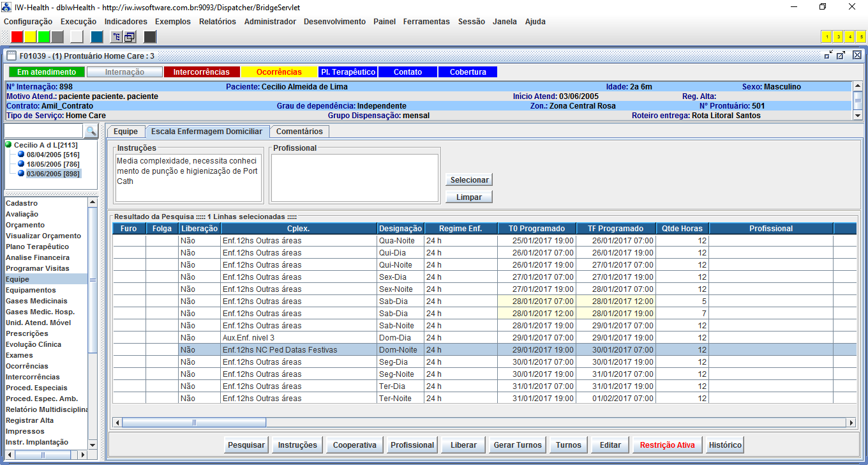
Task: Switch to the Comentários tab
Action: [299, 132]
